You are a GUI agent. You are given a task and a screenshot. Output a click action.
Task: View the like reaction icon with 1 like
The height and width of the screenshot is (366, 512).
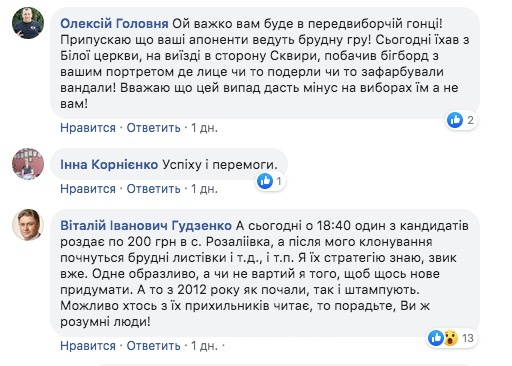[265, 181]
